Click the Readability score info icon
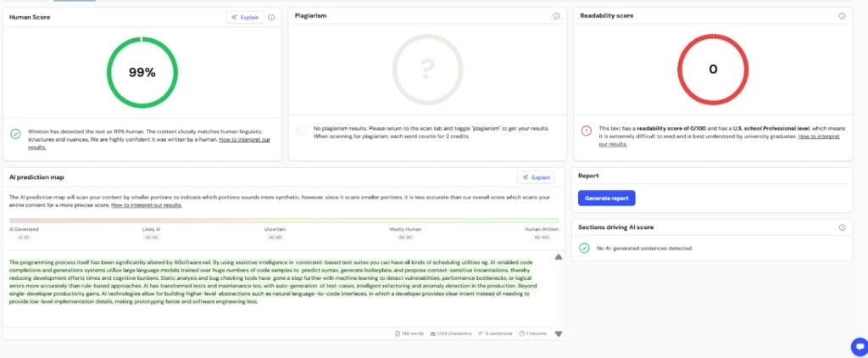This screenshot has height=358, width=868. pos(841,16)
